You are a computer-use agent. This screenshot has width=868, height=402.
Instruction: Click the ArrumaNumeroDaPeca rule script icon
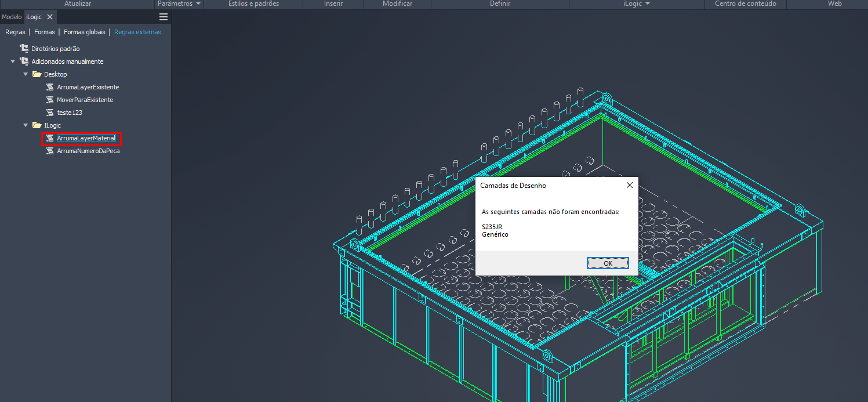50,151
